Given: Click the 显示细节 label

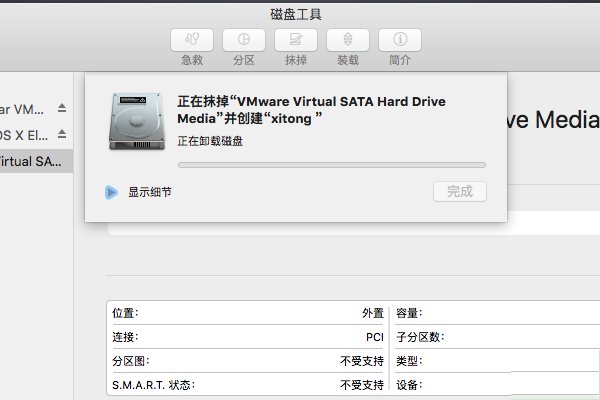Looking at the screenshot, I should (150, 192).
